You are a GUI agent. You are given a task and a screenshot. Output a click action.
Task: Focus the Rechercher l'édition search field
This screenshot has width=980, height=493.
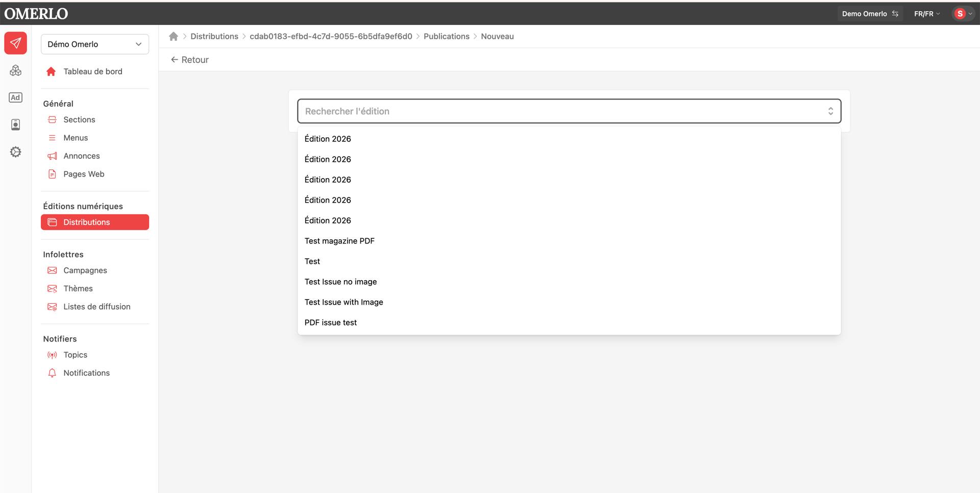point(561,111)
